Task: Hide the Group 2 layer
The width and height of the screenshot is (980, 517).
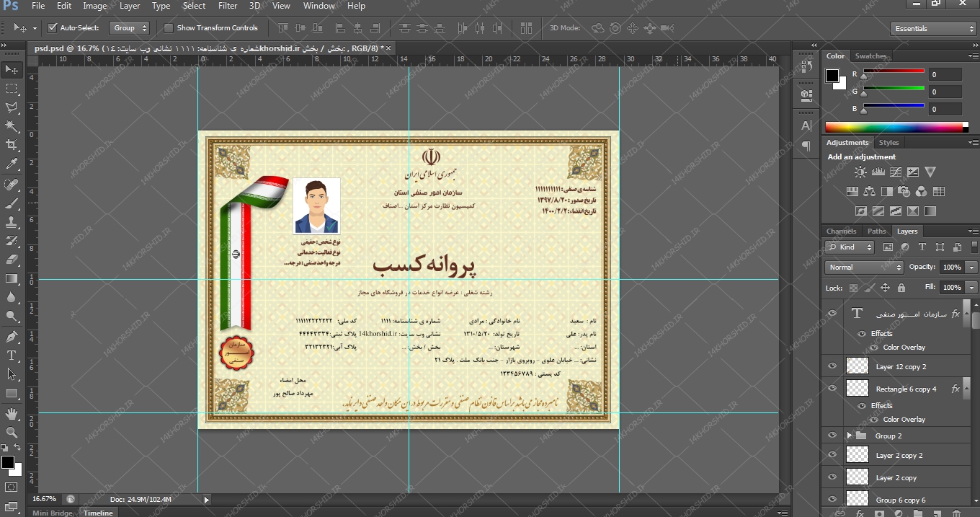Action: [832, 436]
